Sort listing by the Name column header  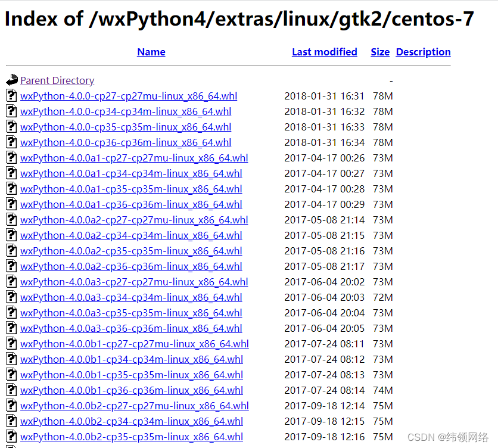coord(151,52)
